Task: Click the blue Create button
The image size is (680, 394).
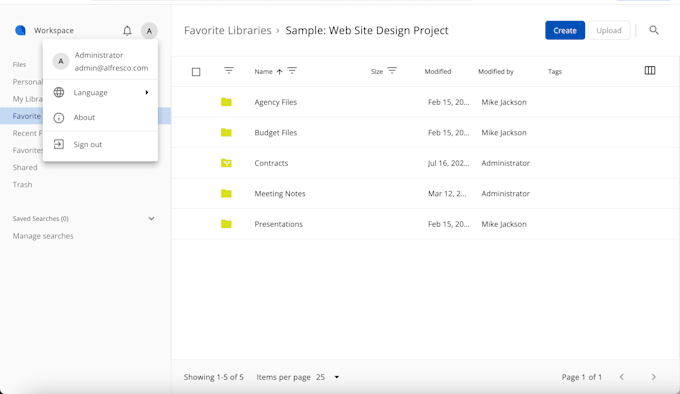Action: point(565,30)
